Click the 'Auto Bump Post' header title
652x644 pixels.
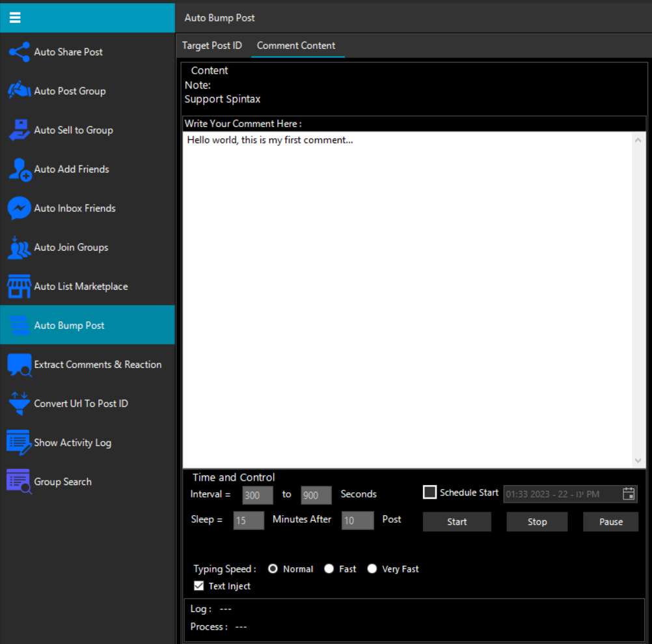pos(219,18)
